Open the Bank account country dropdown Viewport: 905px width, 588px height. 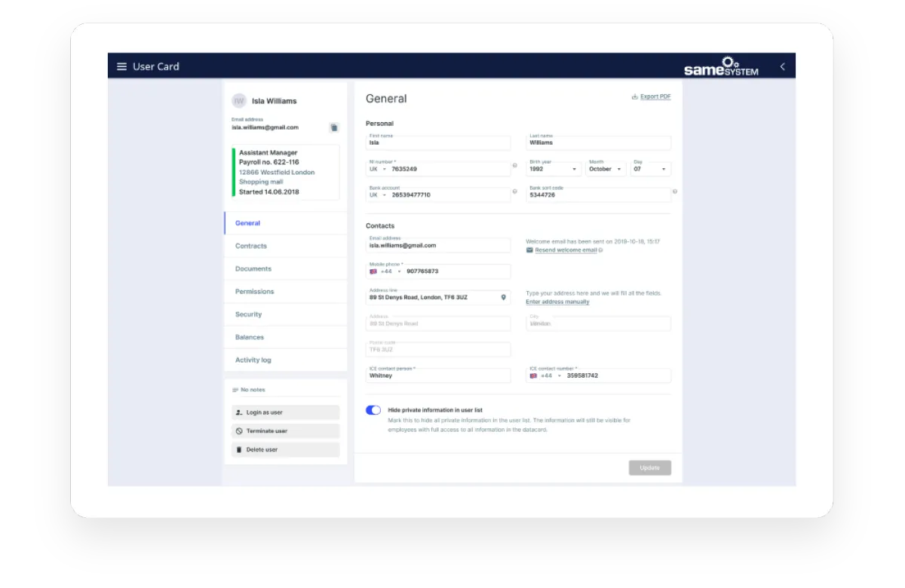(x=377, y=194)
